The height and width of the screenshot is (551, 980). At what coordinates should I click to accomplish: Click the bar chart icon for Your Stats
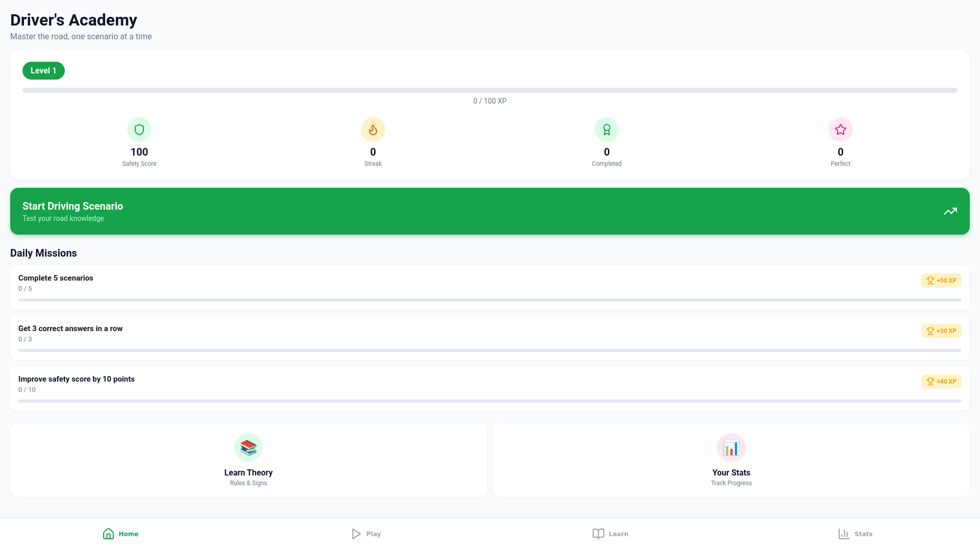tap(731, 447)
